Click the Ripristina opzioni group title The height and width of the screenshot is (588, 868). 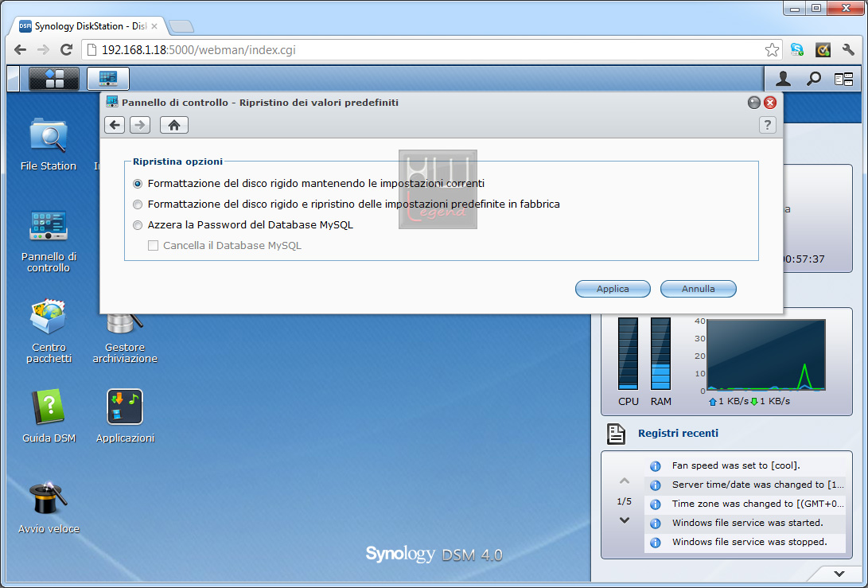tap(177, 162)
